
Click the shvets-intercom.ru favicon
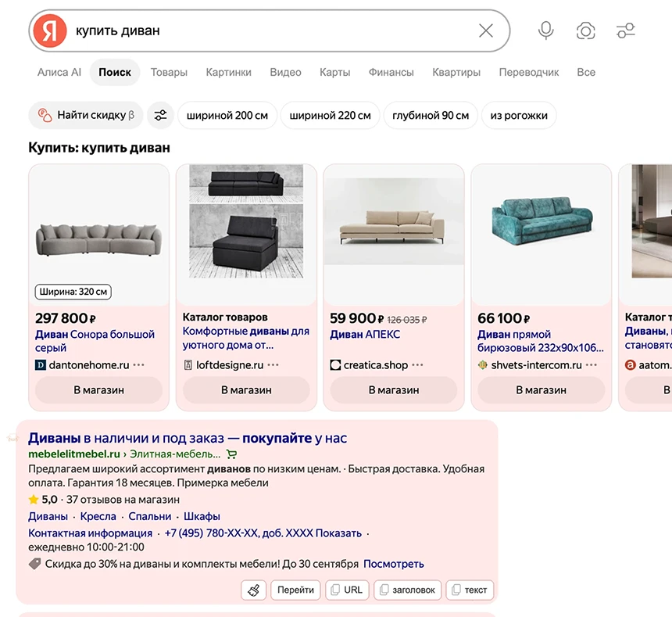[483, 365]
